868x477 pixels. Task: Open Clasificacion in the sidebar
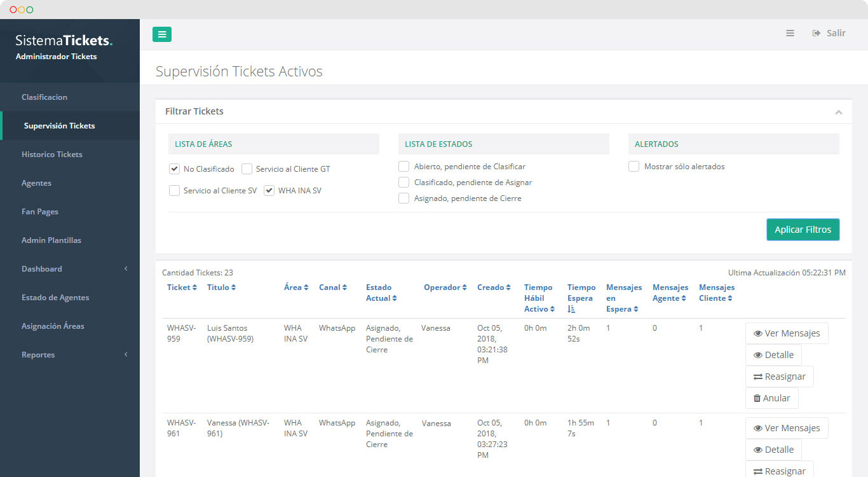(x=70, y=97)
